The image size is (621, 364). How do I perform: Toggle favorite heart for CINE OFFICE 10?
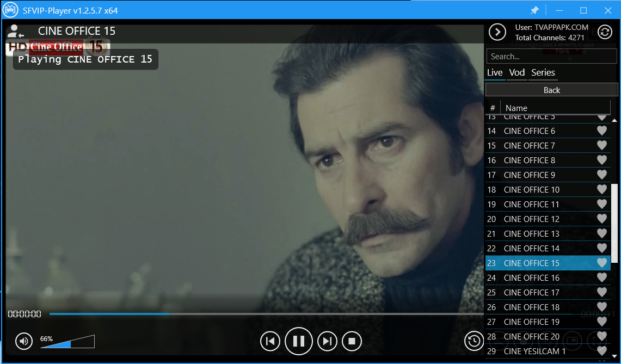tap(601, 189)
